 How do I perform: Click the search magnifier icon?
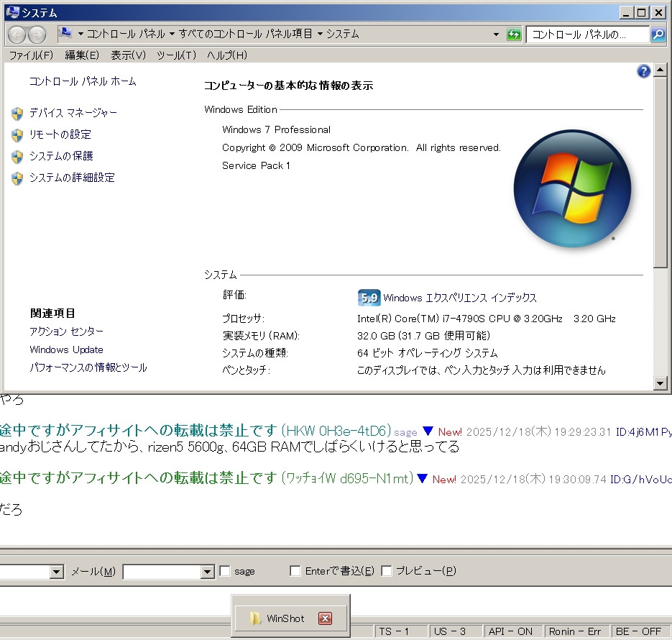click(x=658, y=35)
